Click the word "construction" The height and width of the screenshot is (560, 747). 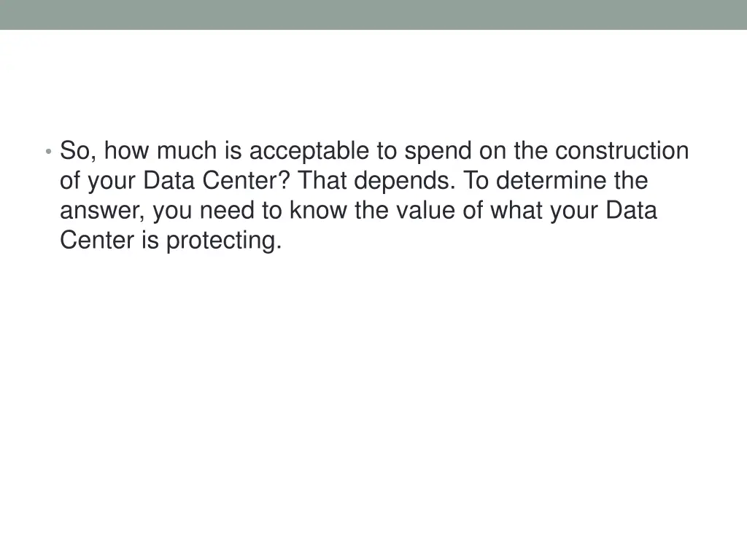[x=622, y=151]
